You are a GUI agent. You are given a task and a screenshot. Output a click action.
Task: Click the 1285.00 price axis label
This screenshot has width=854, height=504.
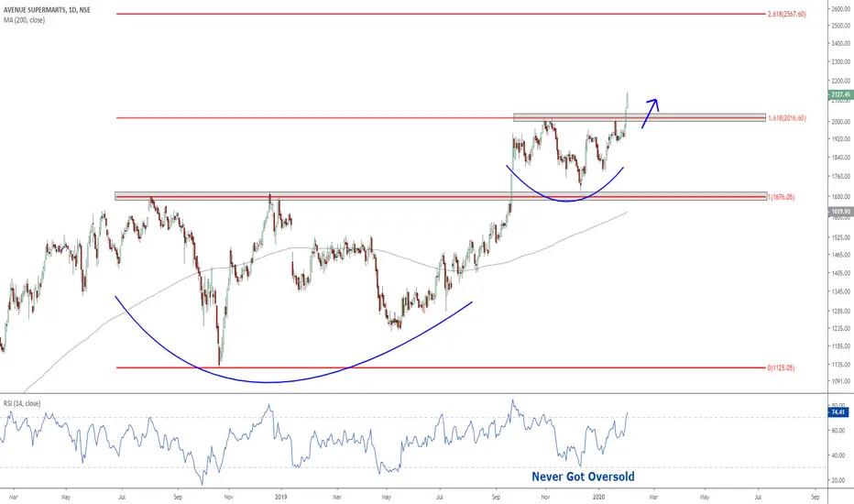pyautogui.click(x=841, y=312)
